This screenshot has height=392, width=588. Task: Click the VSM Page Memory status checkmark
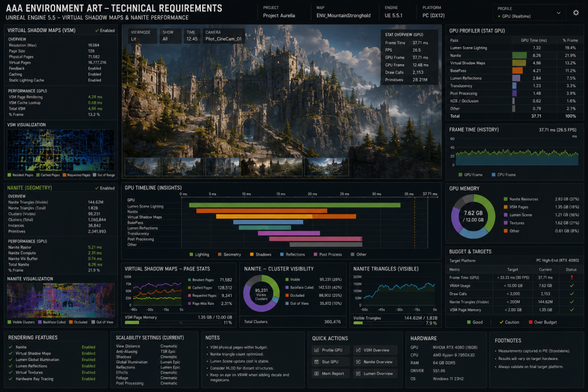[x=571, y=310]
